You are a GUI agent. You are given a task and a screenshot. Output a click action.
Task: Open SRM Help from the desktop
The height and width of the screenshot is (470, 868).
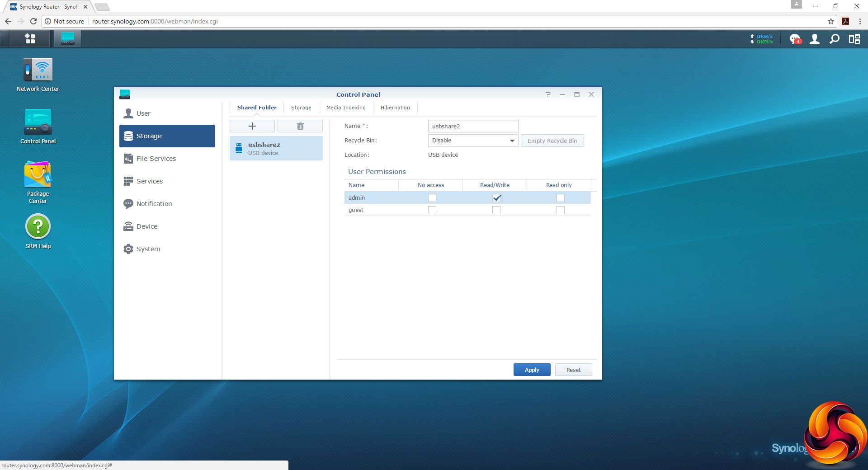(x=38, y=227)
